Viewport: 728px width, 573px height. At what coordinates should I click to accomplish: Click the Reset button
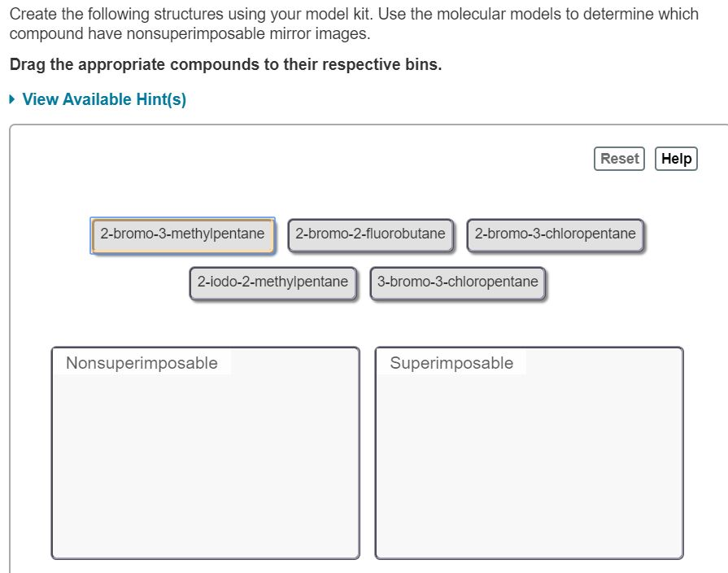[x=619, y=158]
